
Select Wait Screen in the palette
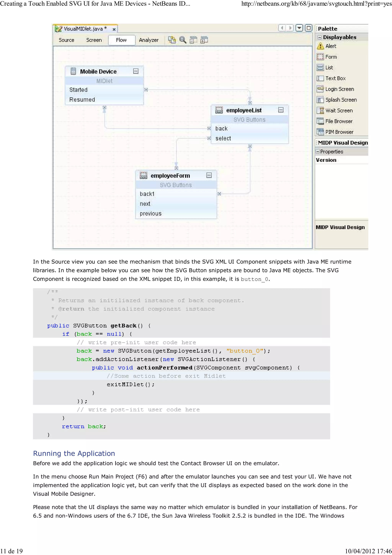(x=335, y=111)
